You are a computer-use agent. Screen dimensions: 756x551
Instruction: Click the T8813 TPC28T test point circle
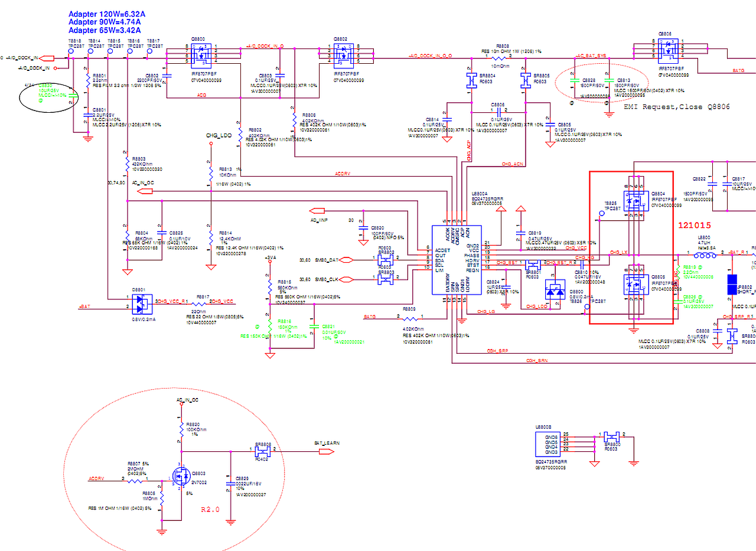pyautogui.click(x=71, y=52)
